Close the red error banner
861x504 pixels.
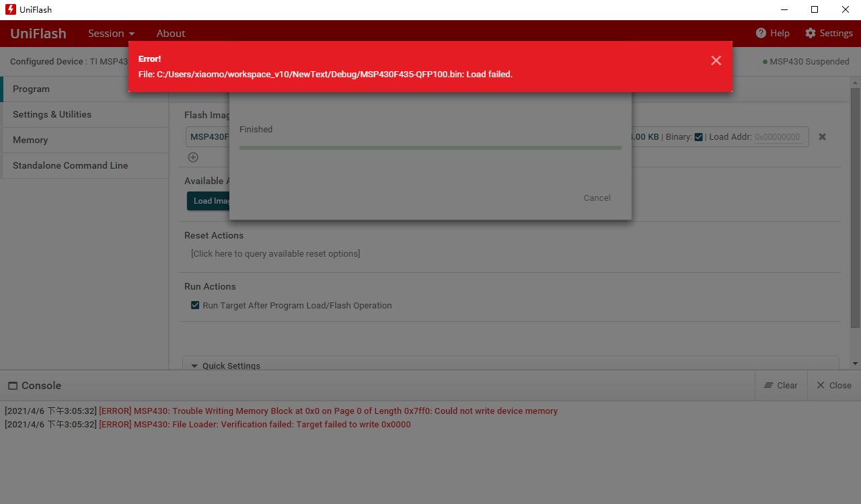point(716,60)
